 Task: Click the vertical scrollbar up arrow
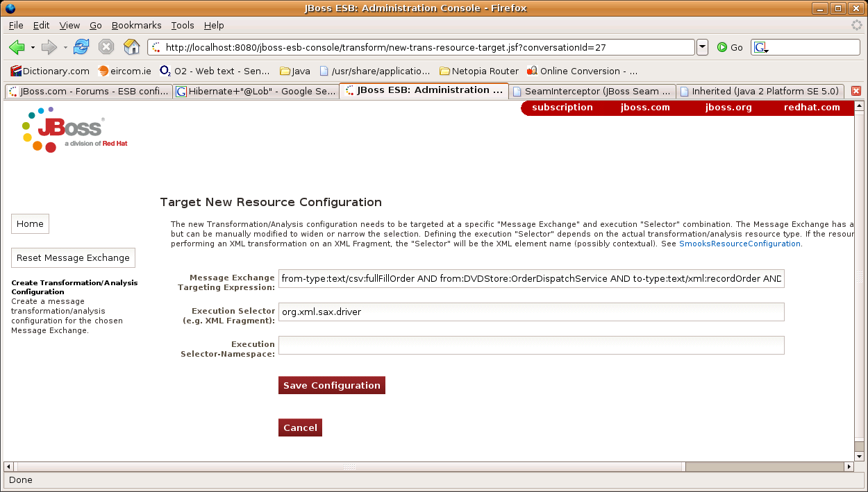point(859,106)
